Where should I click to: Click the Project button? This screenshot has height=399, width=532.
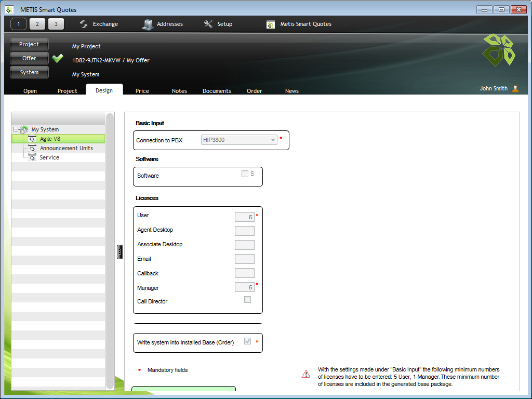(29, 45)
